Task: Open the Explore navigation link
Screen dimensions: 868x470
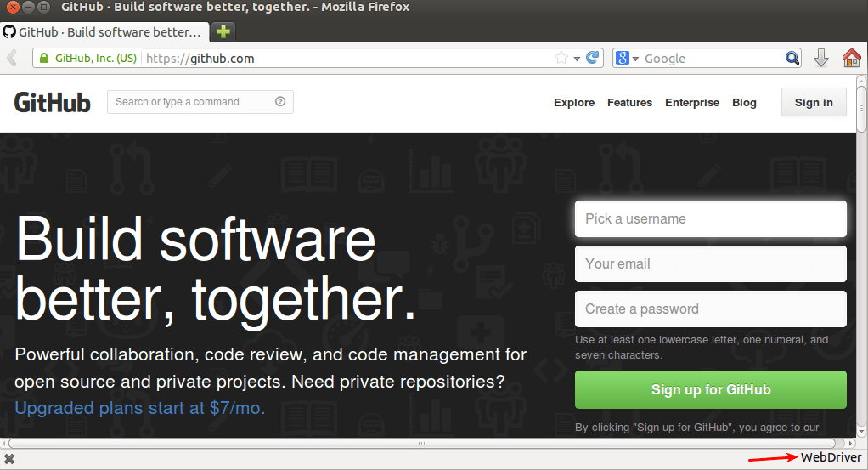Action: 574,103
